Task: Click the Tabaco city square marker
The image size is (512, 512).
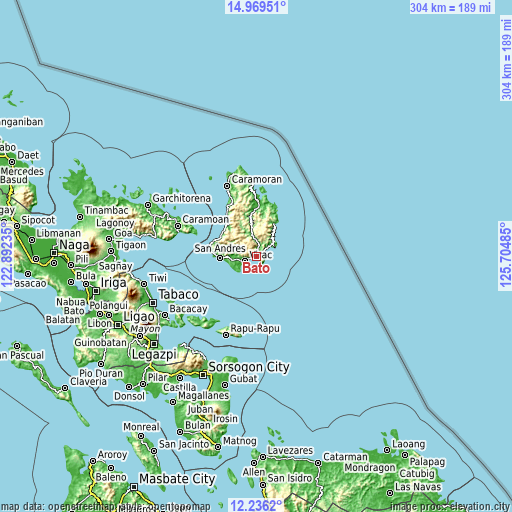Action: coord(153,303)
